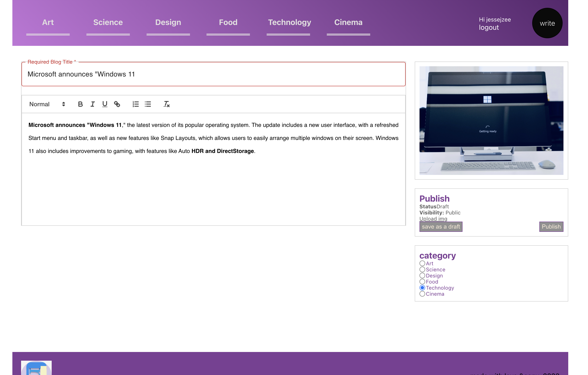588x375 pixels.
Task: Go to the Design section tab
Action: tap(168, 22)
